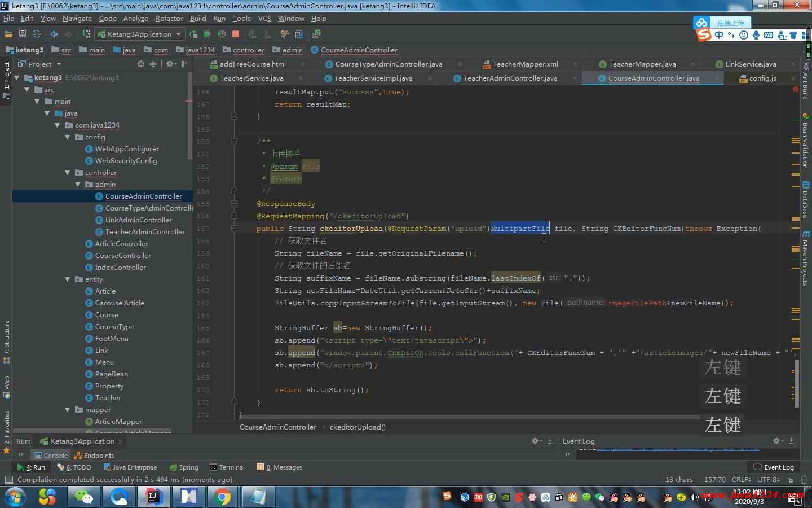Screen dimensions: 812x508
Task: Click scroll-from-source target icon in Project panel
Action: click(141, 64)
